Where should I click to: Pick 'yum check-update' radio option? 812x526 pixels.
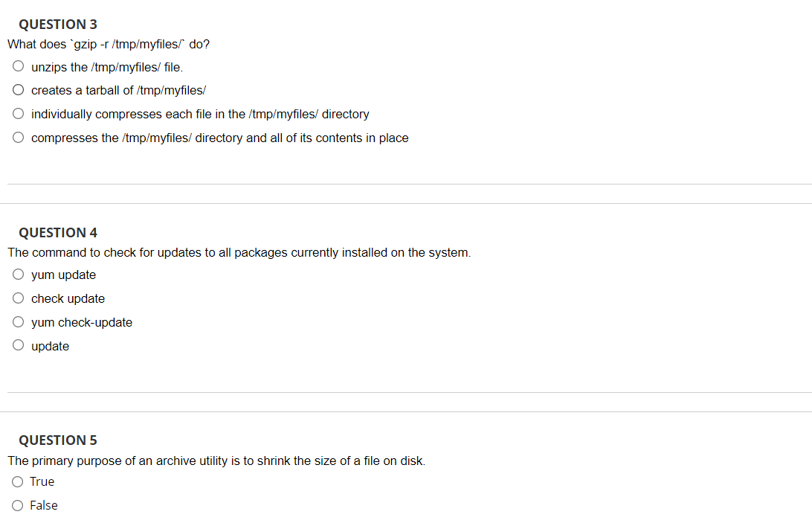click(18, 322)
